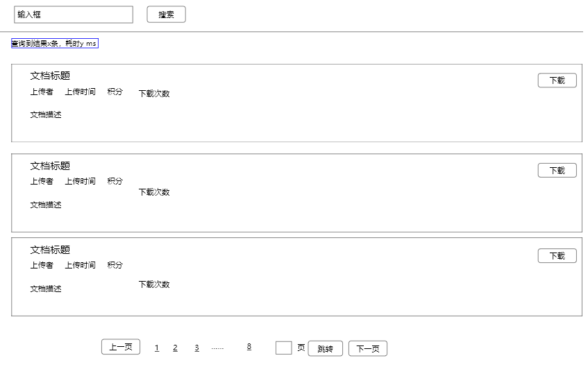Click the 搜索 search button
The width and height of the screenshot is (588, 367).
click(166, 15)
